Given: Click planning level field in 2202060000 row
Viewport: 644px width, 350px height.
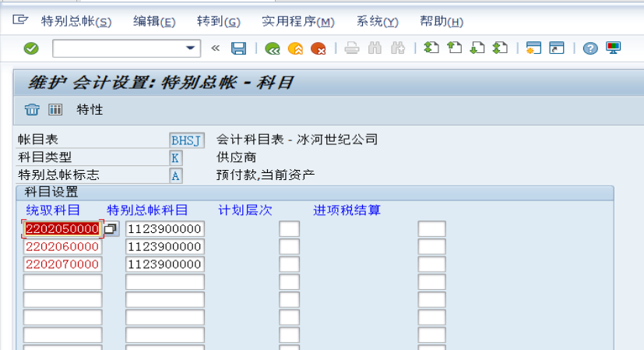Looking at the screenshot, I should coord(289,246).
